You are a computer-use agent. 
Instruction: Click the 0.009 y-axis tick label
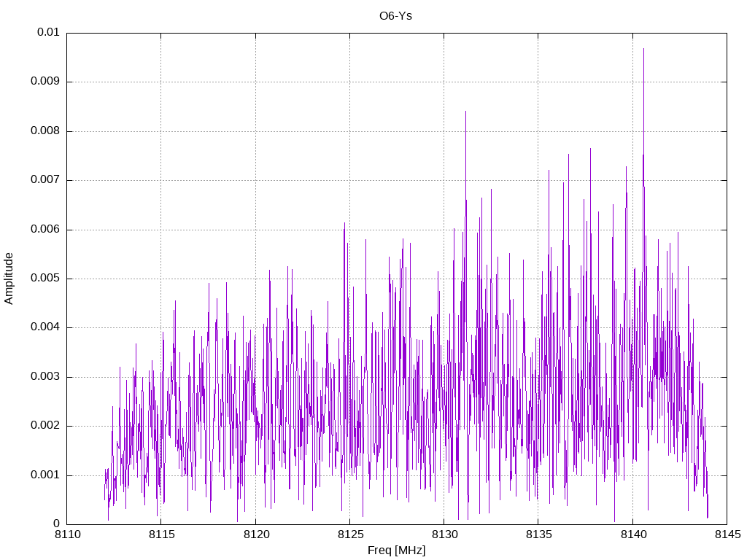45,82
